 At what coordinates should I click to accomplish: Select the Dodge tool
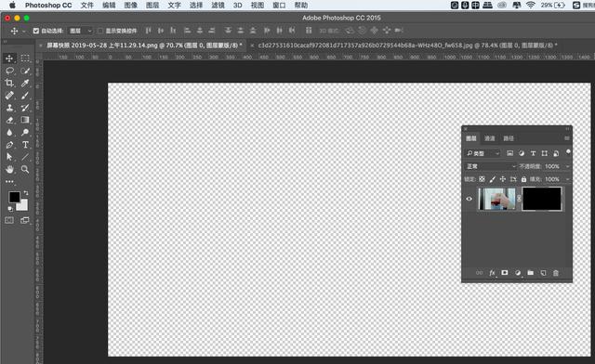[25, 133]
